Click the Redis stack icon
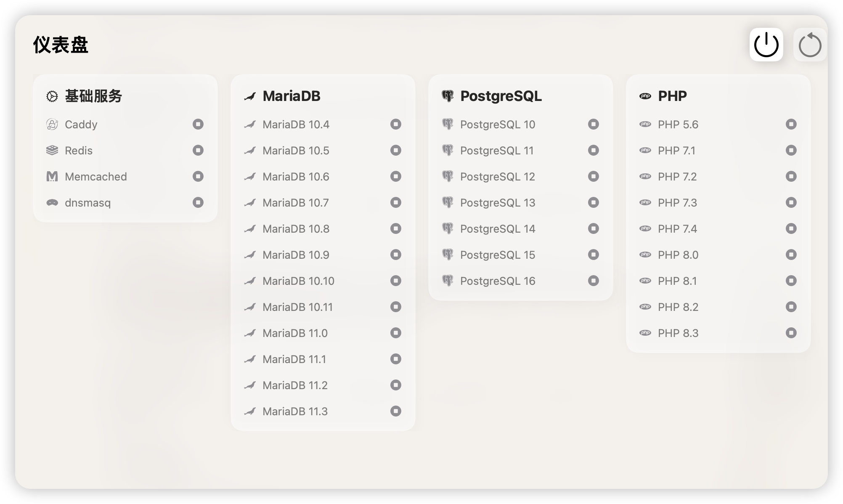The width and height of the screenshot is (843, 504). (52, 151)
